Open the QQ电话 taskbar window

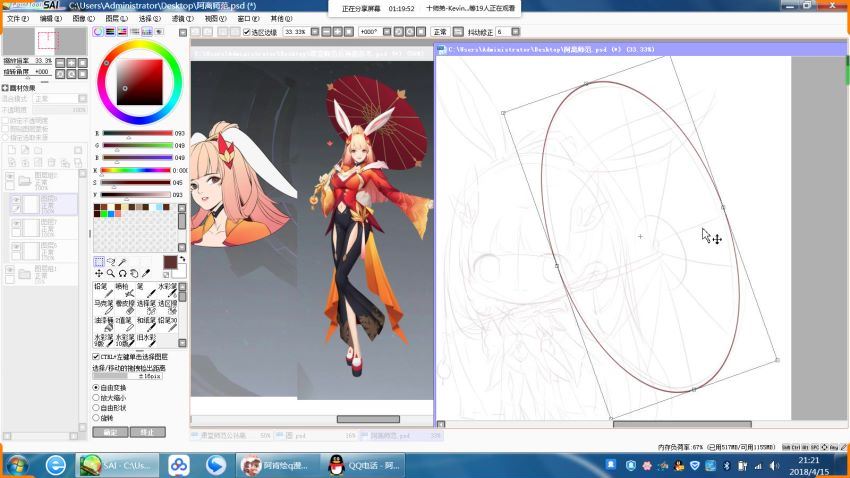click(x=364, y=465)
